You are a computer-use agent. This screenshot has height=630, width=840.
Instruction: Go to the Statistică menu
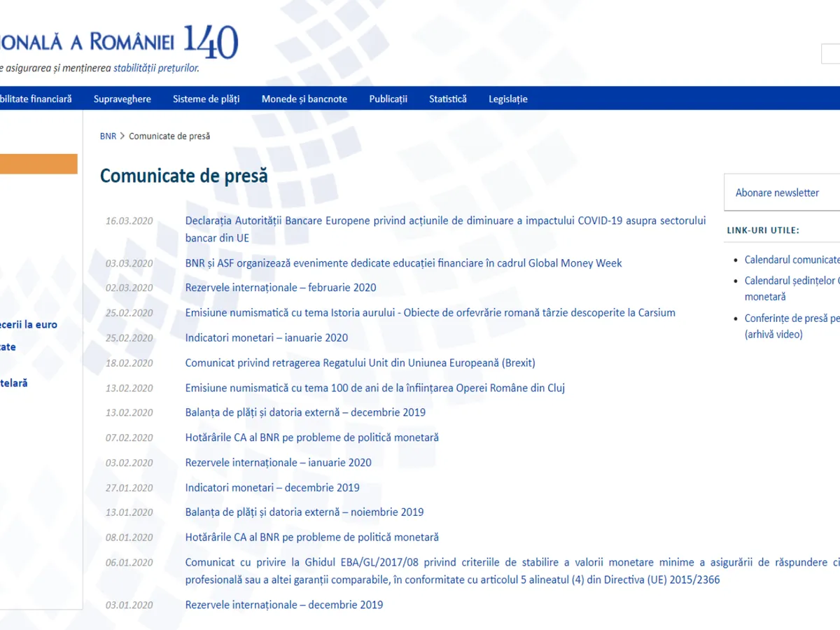(447, 99)
